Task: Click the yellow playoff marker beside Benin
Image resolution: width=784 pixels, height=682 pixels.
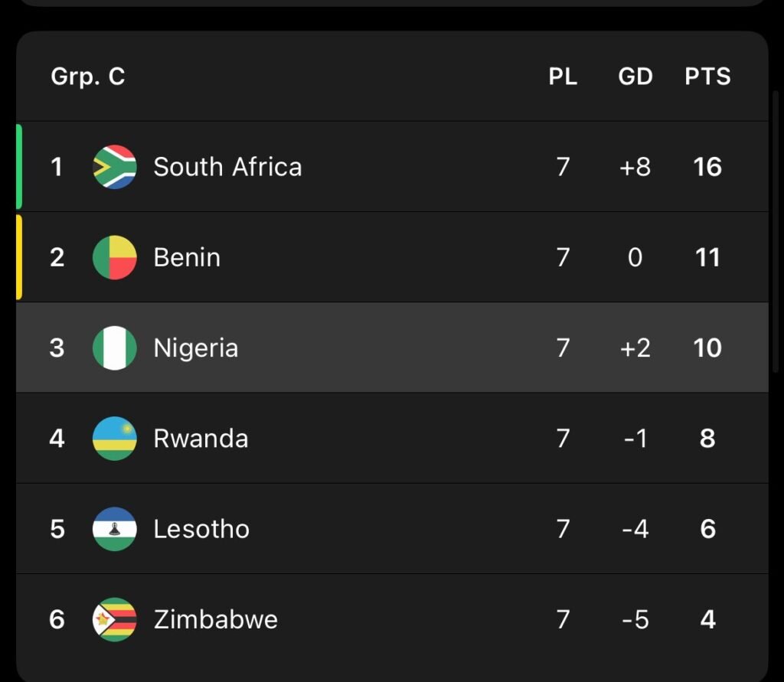Action: 19,257
